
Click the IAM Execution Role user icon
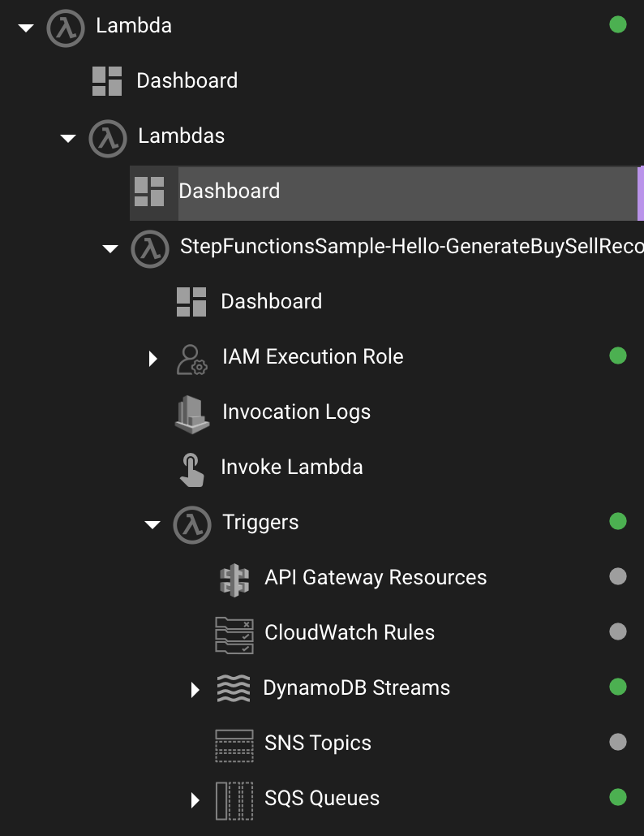[x=191, y=360]
